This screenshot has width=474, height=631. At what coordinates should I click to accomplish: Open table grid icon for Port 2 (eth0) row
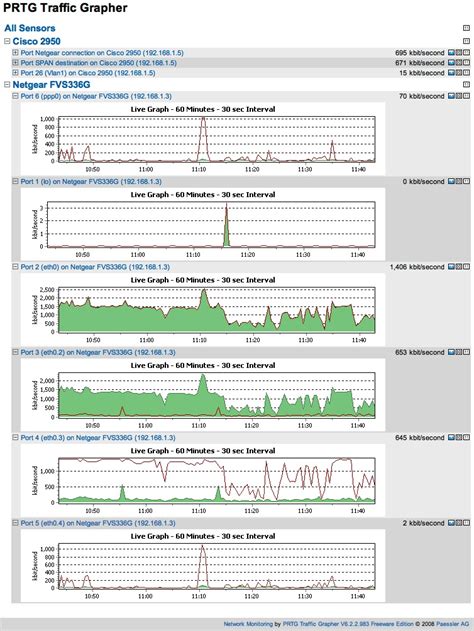459,267
